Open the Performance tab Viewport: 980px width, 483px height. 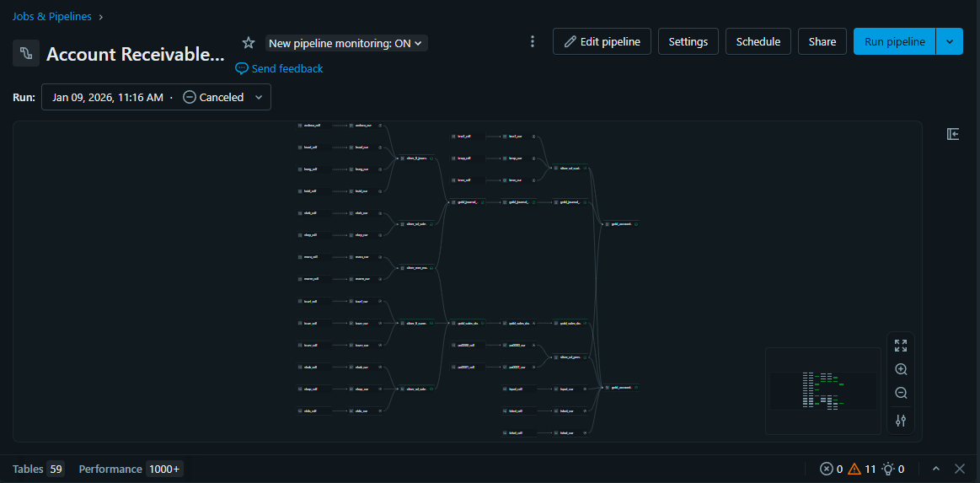[130, 469]
